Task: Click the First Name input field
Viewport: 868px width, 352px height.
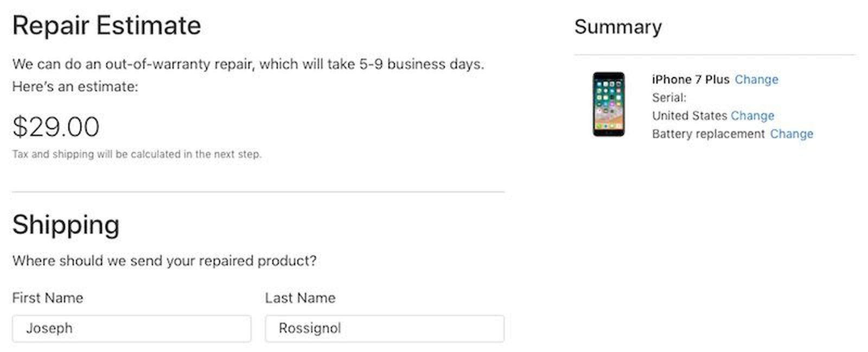Action: (130, 328)
